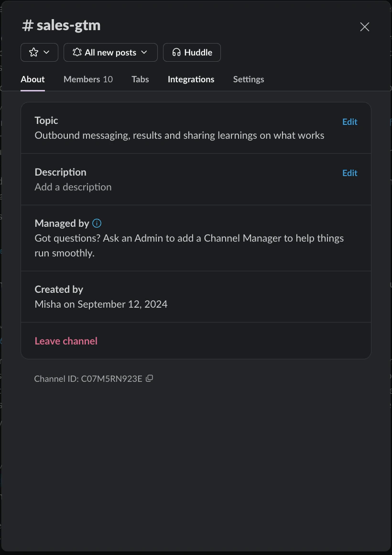Leave the sales-gtm channel
Screen dimensions: 392x555
point(65,341)
